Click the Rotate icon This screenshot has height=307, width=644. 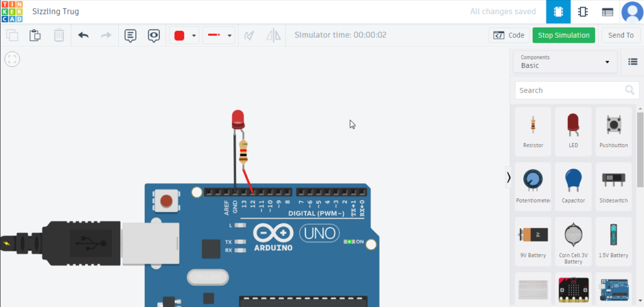pos(249,36)
